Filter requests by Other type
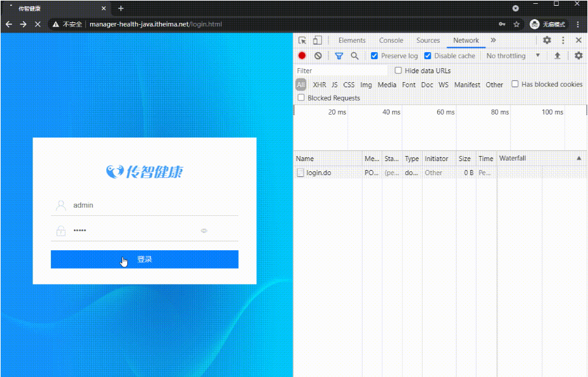This screenshot has height=377, width=588. [x=494, y=85]
